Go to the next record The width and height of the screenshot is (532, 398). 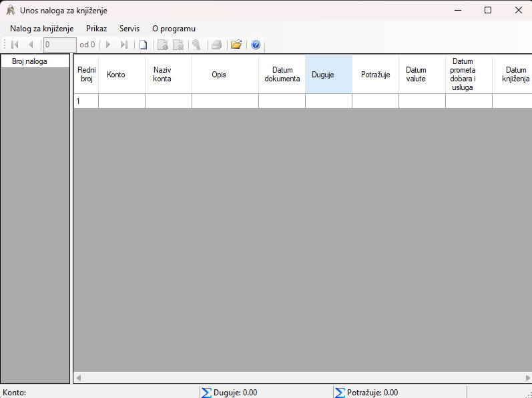pyautogui.click(x=108, y=45)
